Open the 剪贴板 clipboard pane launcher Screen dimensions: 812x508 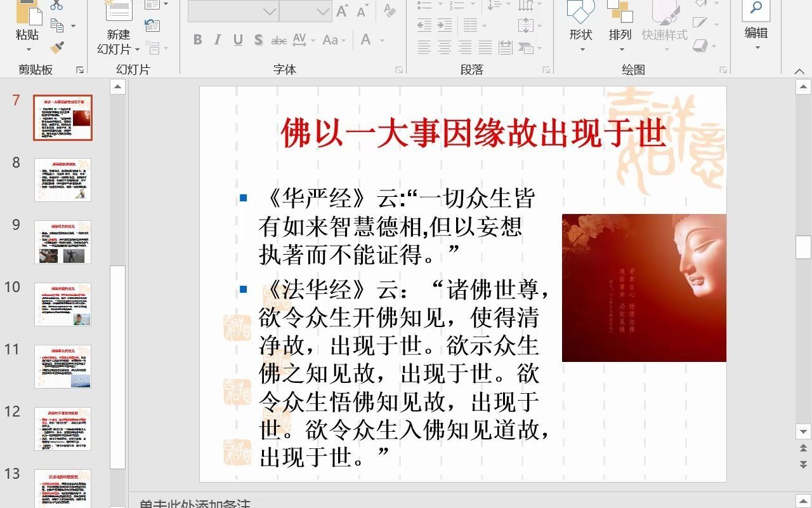click(x=80, y=70)
